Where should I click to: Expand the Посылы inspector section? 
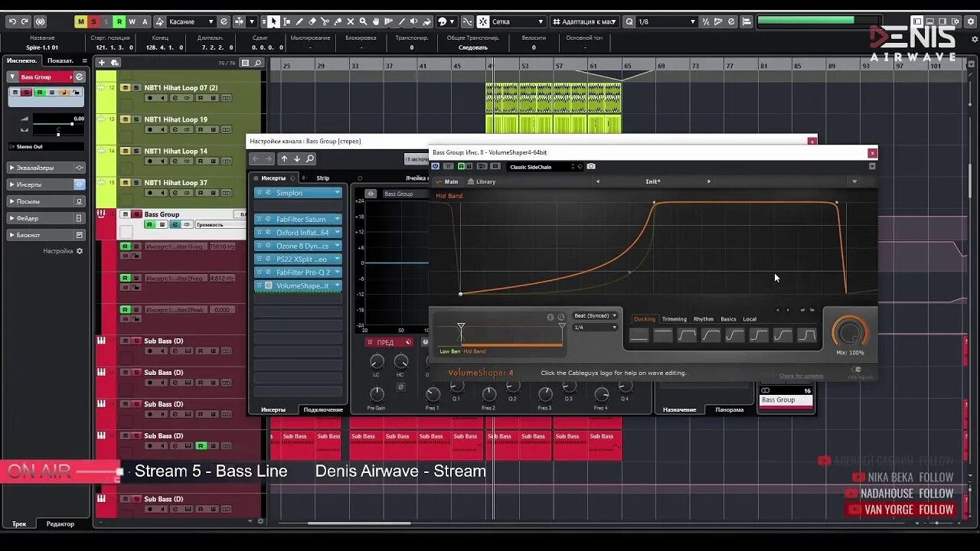[x=47, y=201]
